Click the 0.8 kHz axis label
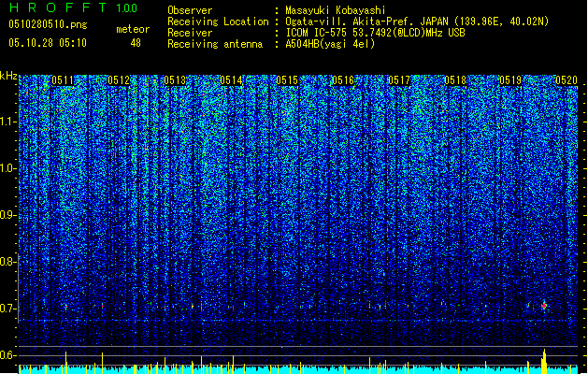 click(8, 262)
